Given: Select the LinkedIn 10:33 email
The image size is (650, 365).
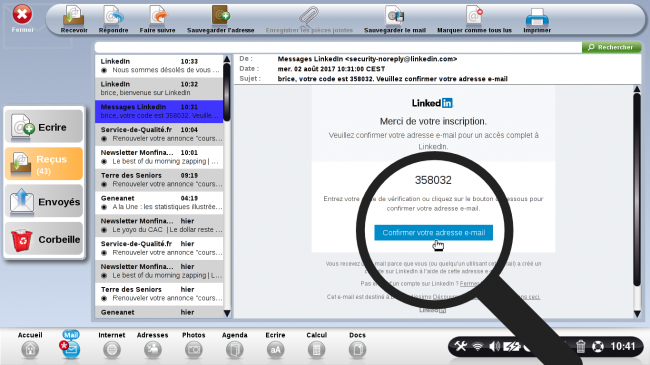Looking at the screenshot, I should (159, 66).
